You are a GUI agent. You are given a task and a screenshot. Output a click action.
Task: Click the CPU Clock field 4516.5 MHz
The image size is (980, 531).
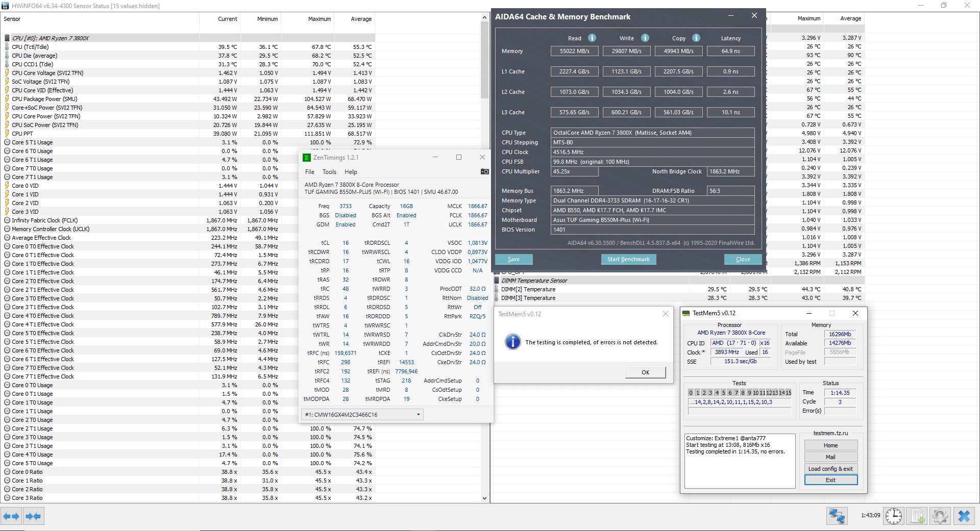pyautogui.click(x=653, y=152)
